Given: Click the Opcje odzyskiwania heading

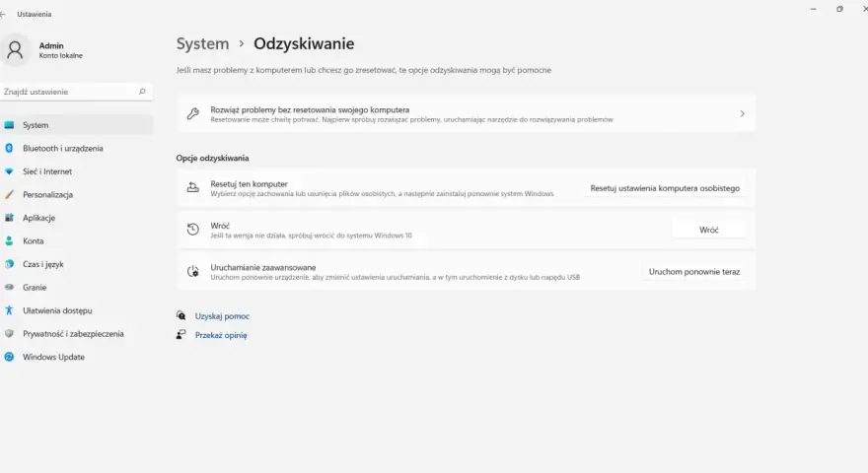Looking at the screenshot, I should tap(213, 158).
